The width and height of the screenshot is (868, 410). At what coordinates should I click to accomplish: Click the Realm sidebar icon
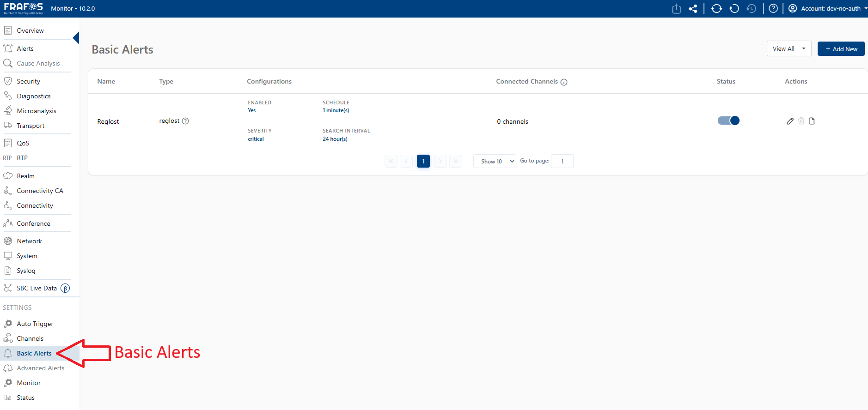pyautogui.click(x=8, y=176)
